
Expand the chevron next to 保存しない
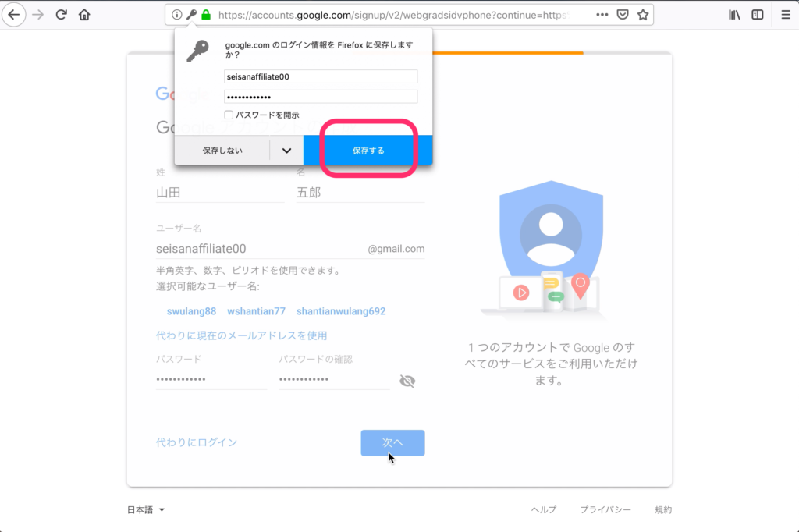286,150
